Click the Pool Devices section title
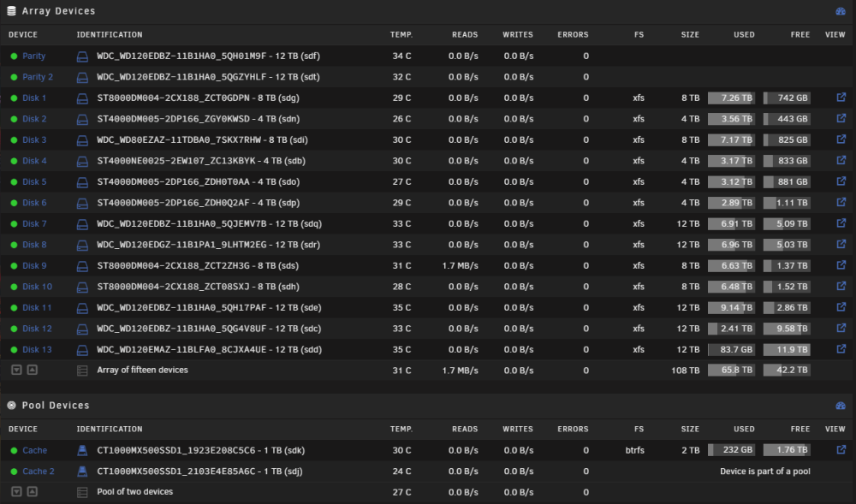856x504 pixels. tap(56, 406)
